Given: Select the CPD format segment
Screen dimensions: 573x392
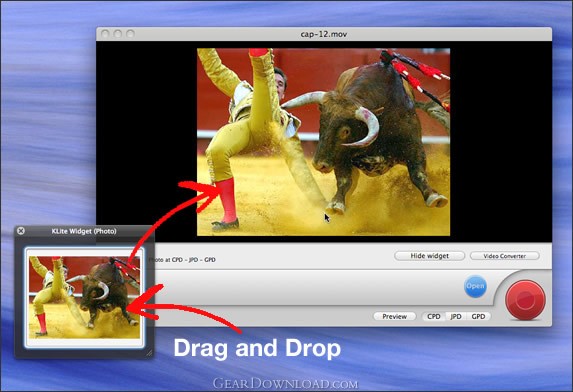Looking at the screenshot, I should pos(434,316).
